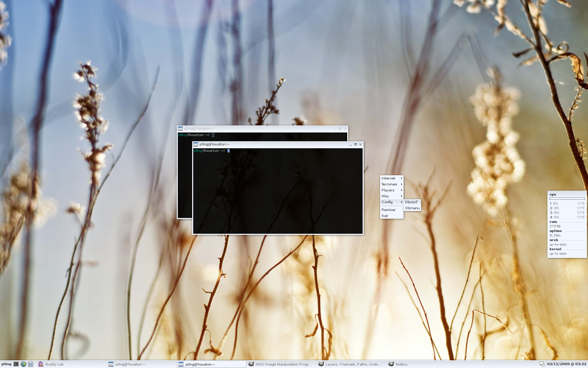Choose Sair to log out
The image size is (588, 368).
pyautogui.click(x=385, y=216)
